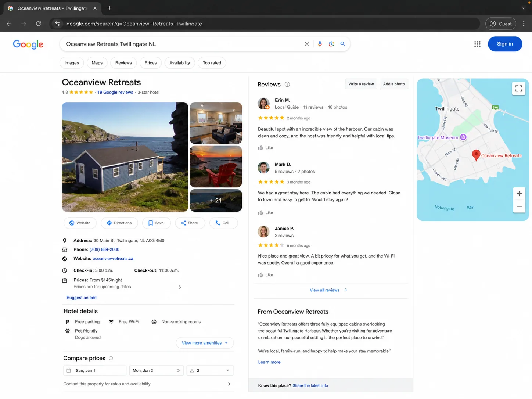532x399 pixels.
Task: Expand the prices for upcoming dates chevron
Action: [180, 287]
